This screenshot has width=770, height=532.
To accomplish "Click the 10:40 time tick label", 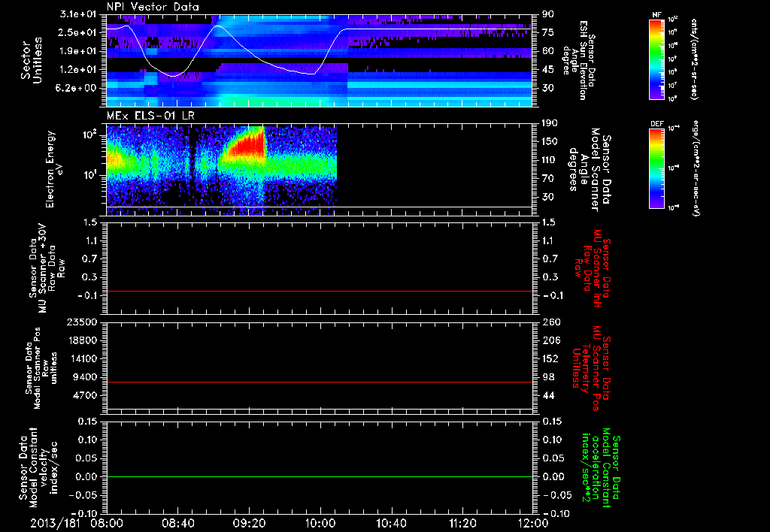I will point(391,523).
